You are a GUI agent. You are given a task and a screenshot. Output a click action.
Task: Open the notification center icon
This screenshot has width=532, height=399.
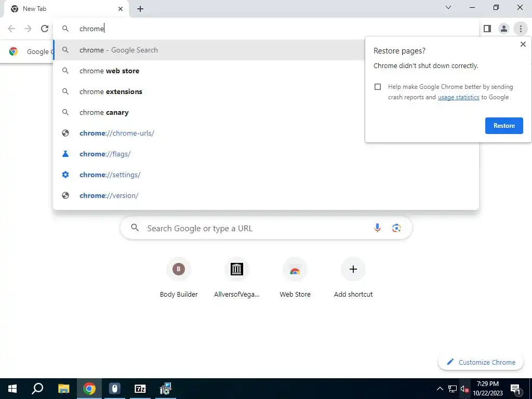(x=516, y=389)
